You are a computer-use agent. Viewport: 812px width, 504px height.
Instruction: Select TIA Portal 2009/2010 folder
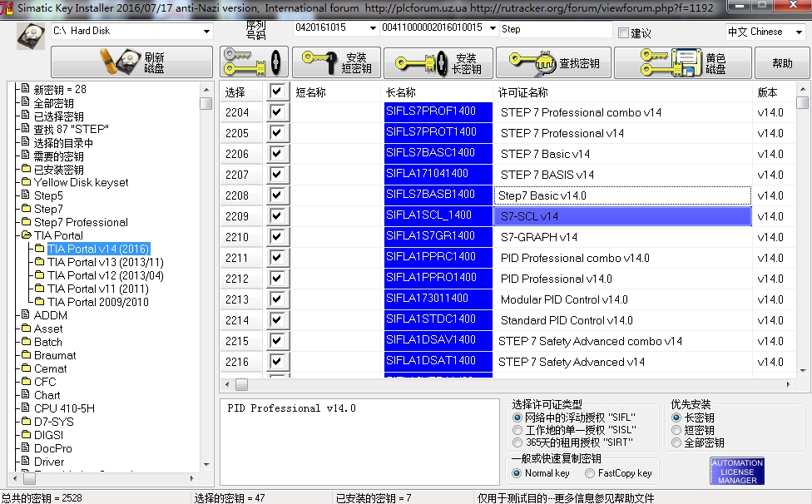(x=98, y=302)
